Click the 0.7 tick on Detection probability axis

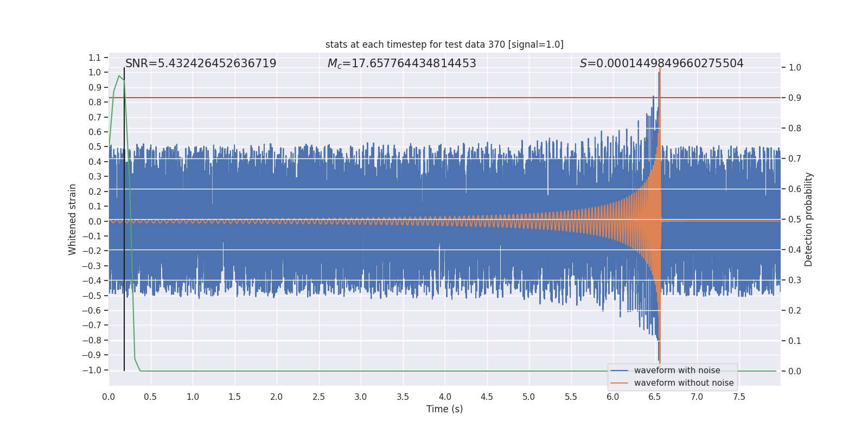(x=795, y=158)
